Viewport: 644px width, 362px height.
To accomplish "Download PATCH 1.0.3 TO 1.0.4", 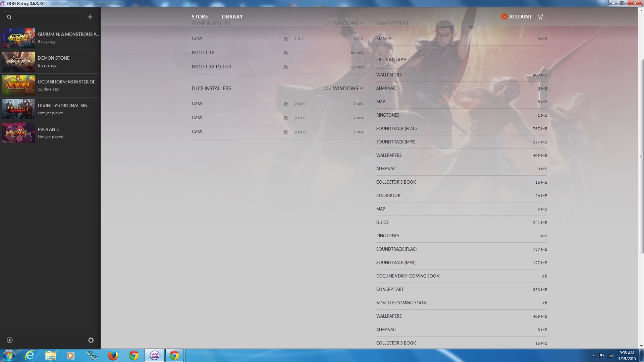I will [x=277, y=67].
